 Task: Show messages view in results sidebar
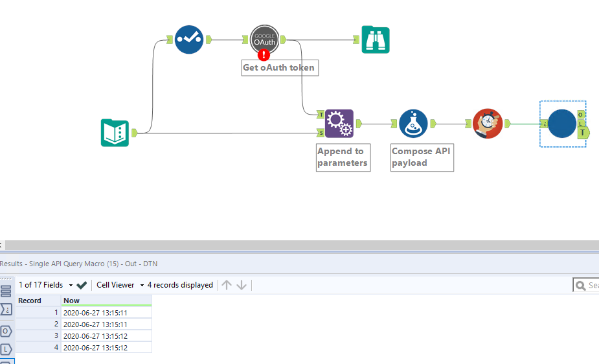pyautogui.click(x=6, y=291)
